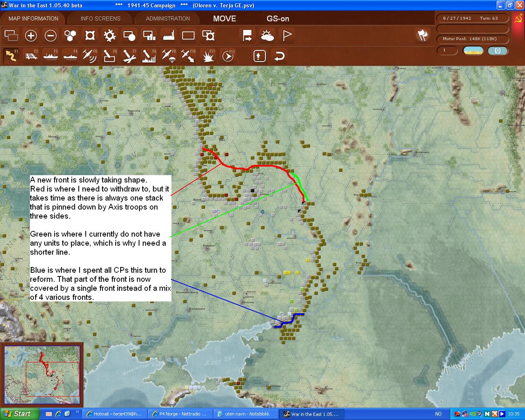525x420 pixels.
Task: Select the F1 move mode icon
Action: point(11,55)
